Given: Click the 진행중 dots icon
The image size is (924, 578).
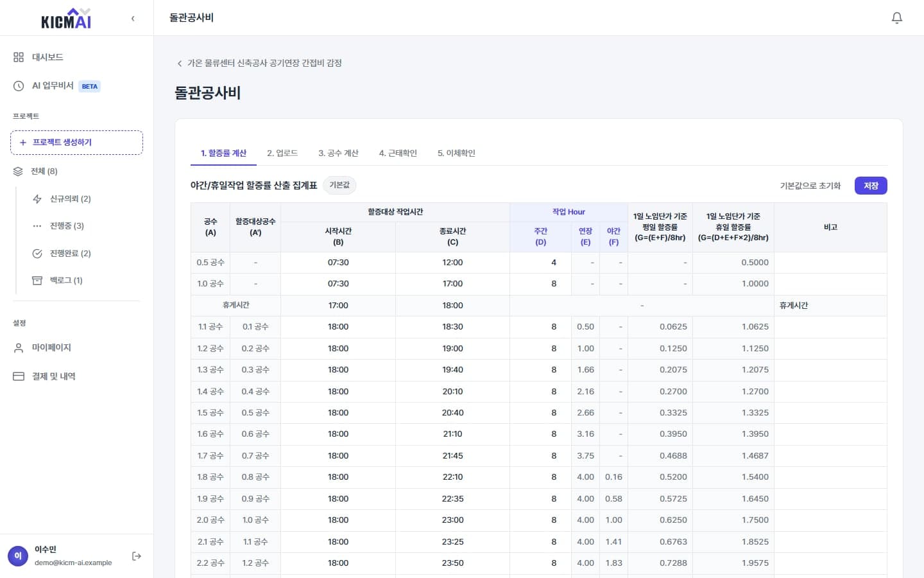Looking at the screenshot, I should pos(37,226).
